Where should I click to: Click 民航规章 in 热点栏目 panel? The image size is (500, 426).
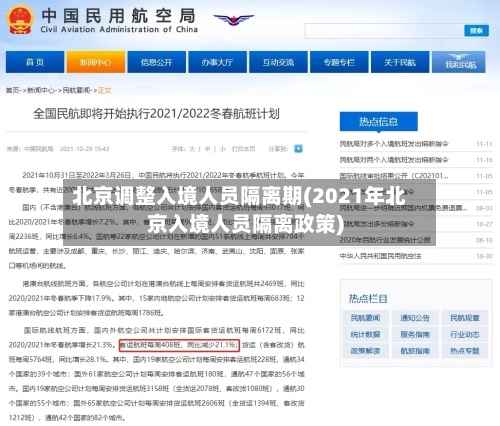tap(465, 318)
